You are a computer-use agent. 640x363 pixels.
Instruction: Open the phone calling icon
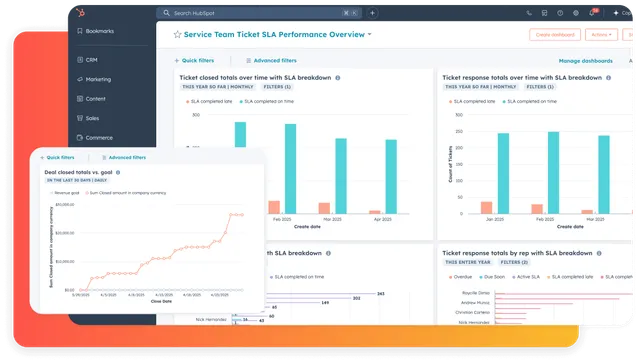click(x=529, y=13)
